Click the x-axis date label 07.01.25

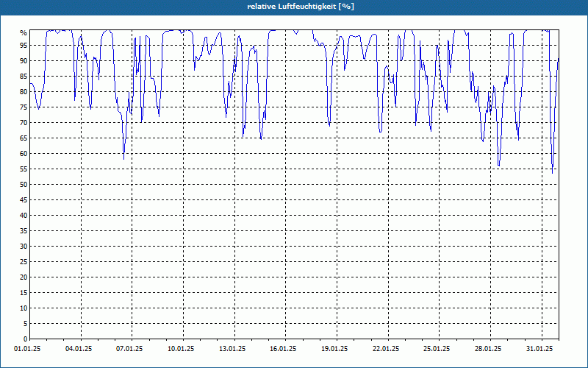coord(129,349)
